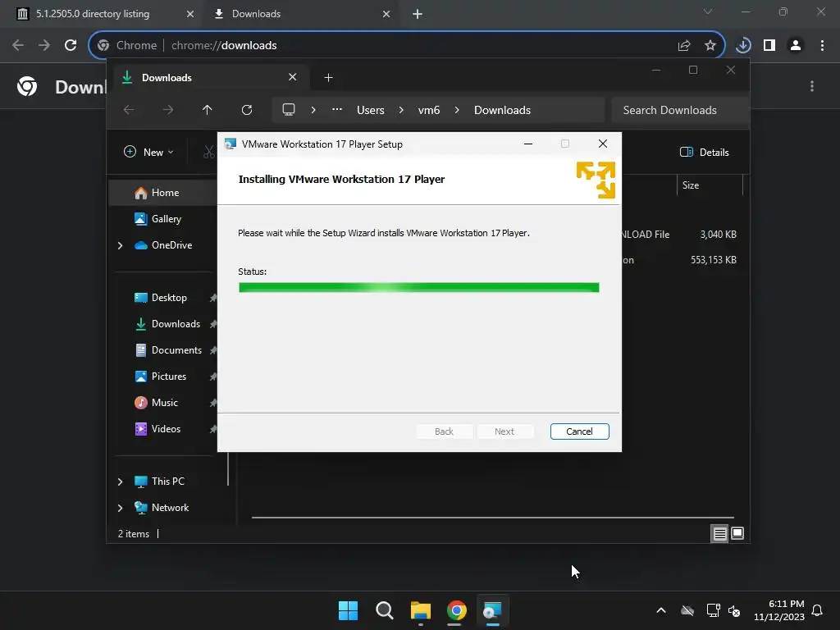Expand chevron after Users breadcrumb

tap(400, 110)
